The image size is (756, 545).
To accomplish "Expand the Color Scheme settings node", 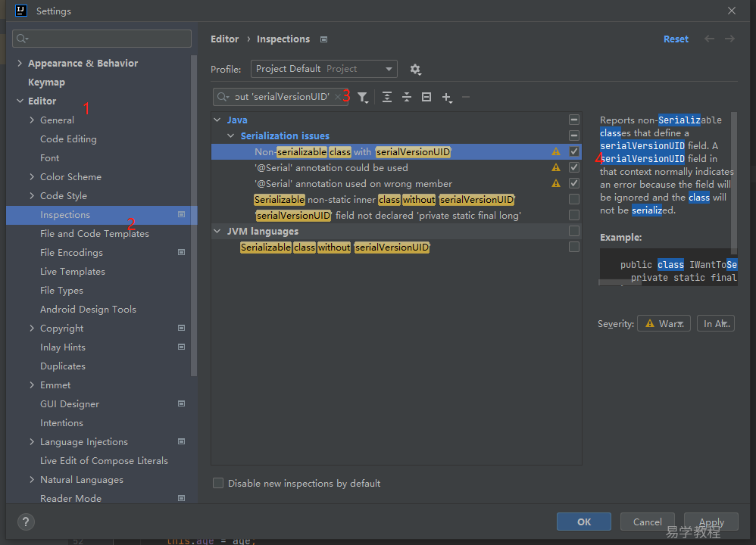I will 32,177.
